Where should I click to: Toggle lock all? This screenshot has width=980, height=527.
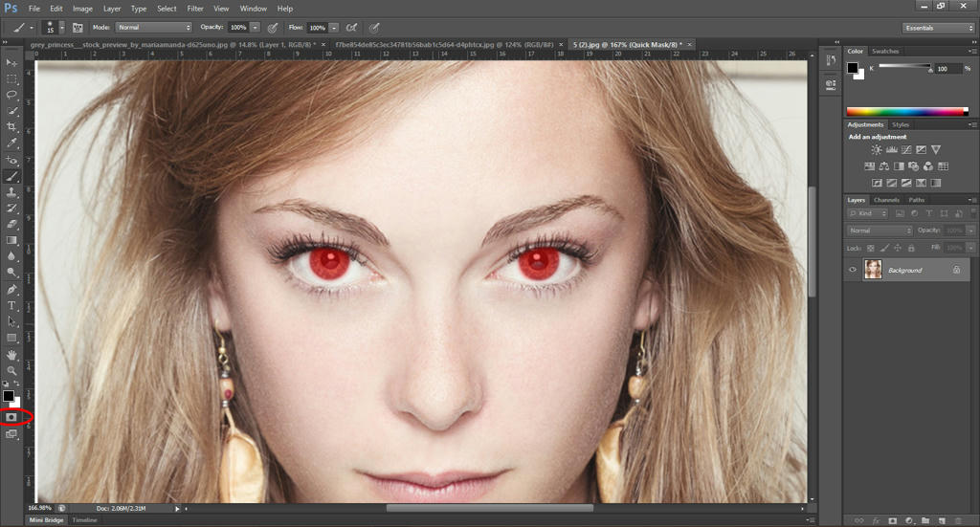[911, 248]
